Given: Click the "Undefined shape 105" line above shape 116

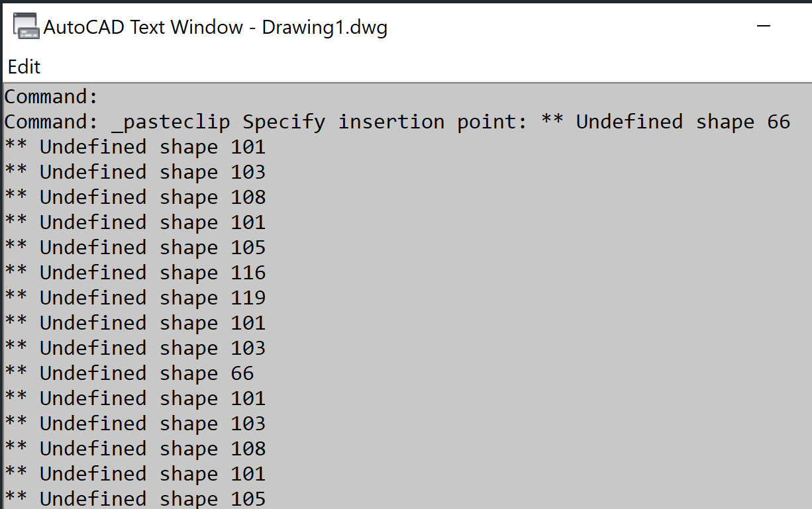Looking at the screenshot, I should [x=135, y=248].
